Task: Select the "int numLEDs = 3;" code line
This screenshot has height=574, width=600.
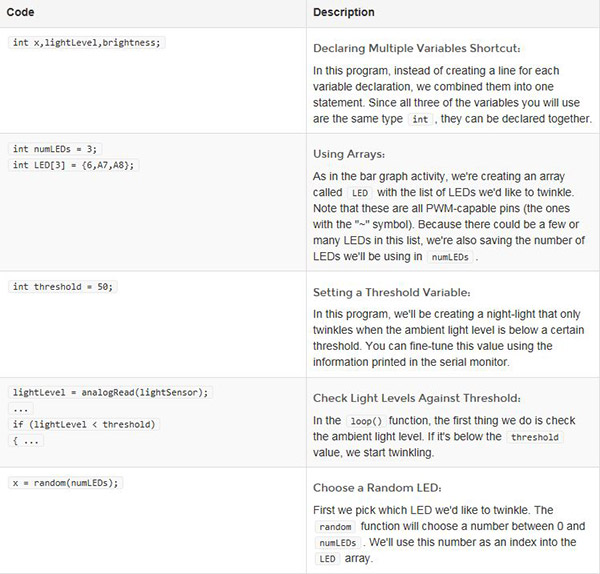Action: point(53,149)
